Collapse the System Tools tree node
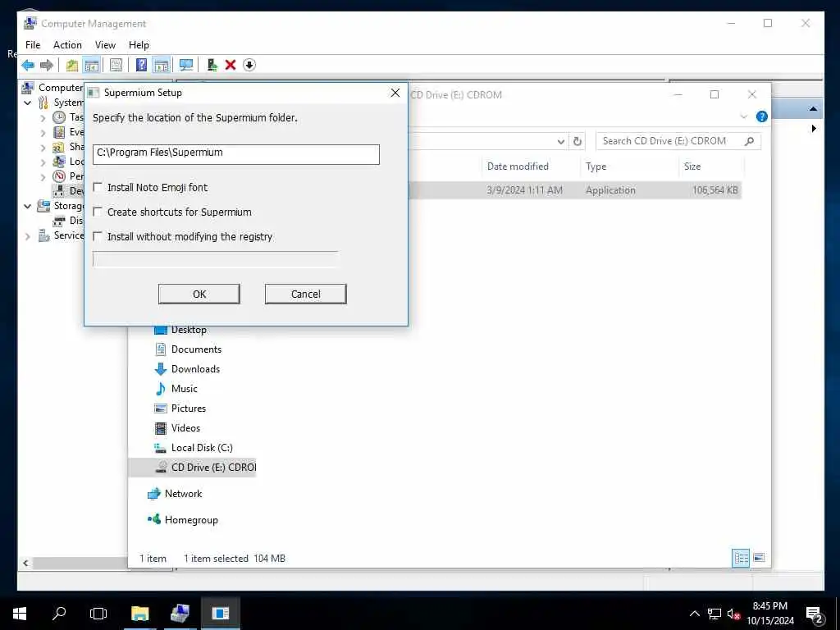The width and height of the screenshot is (840, 630). [x=27, y=103]
